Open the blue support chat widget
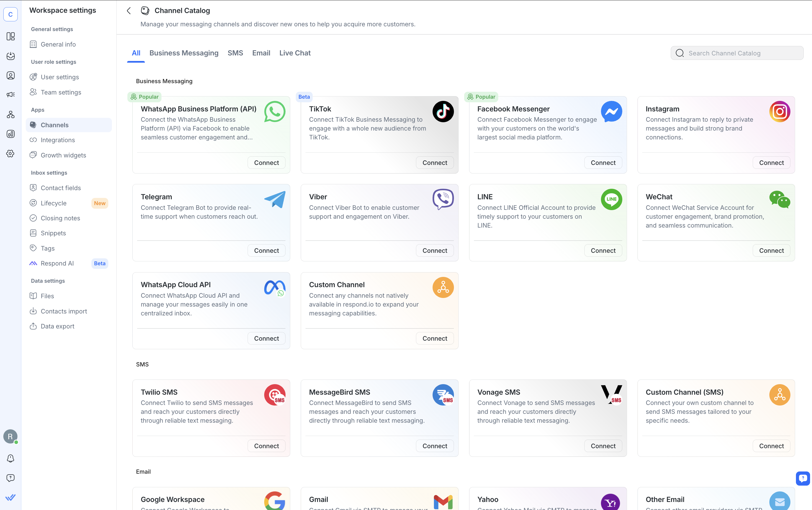This screenshot has height=510, width=812. coord(803,478)
